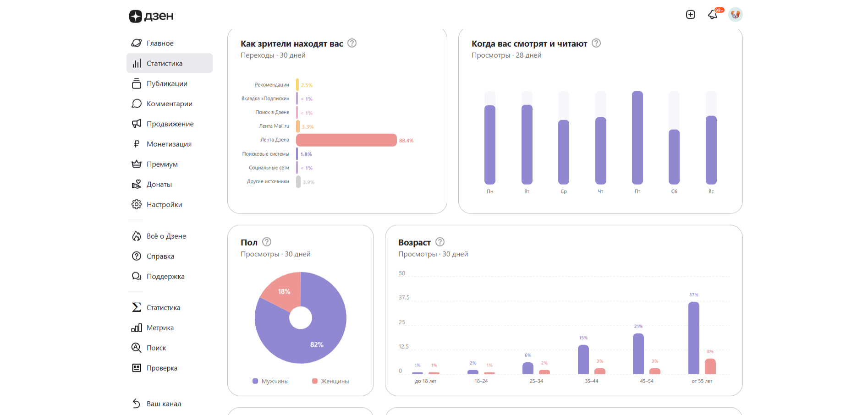The width and height of the screenshot is (868, 415).
Task: Click the Пн weekday bar
Action: (490, 145)
